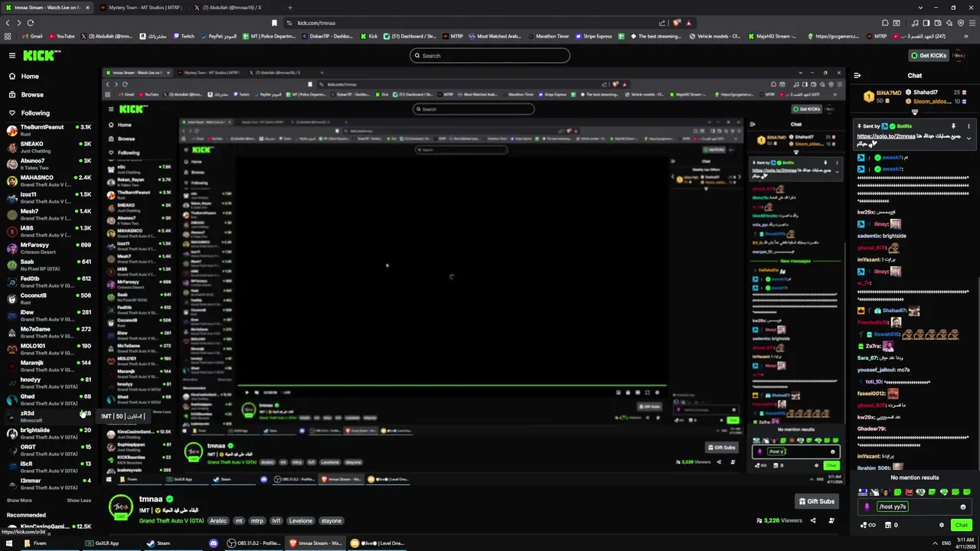Open Discord from the taskbar

pyautogui.click(x=214, y=543)
